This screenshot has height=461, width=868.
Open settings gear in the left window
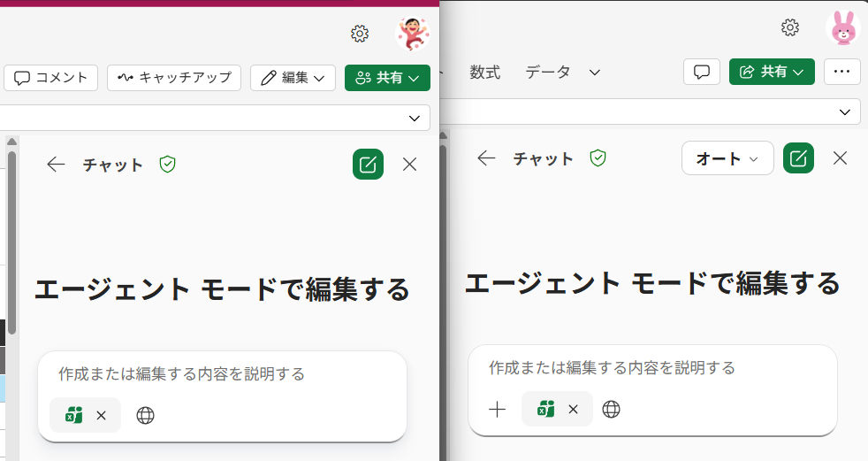[360, 34]
